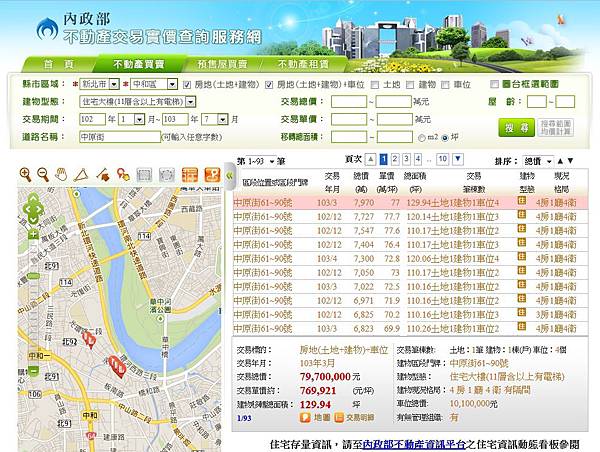Open the 第1~93筆 record range dropdown
This screenshot has width=600, height=452.
261,161
